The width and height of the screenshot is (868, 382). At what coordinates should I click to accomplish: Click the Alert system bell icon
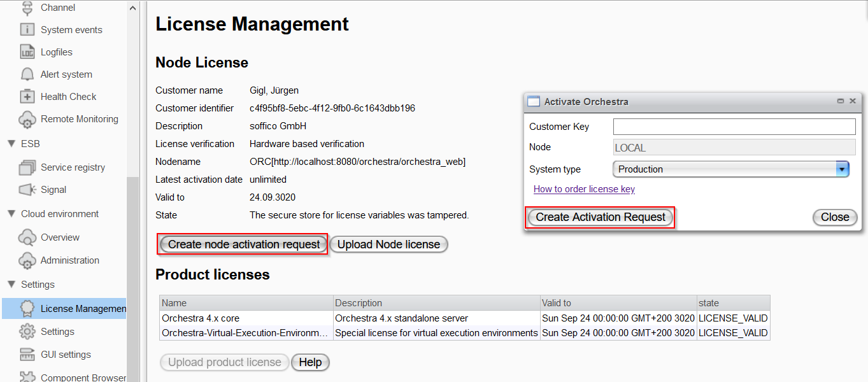coord(27,74)
